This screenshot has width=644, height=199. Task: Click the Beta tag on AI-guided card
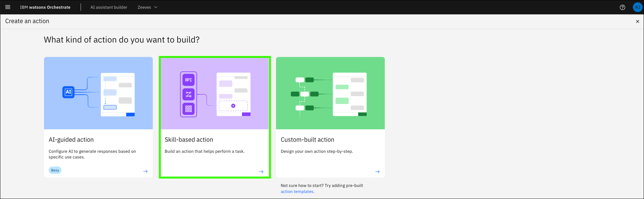pos(55,170)
